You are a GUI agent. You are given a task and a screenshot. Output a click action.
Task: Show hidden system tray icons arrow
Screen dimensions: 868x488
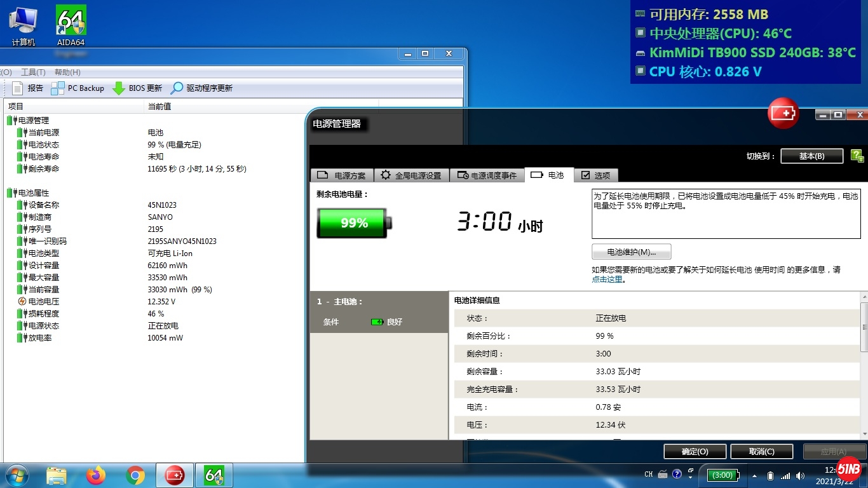[x=754, y=475]
